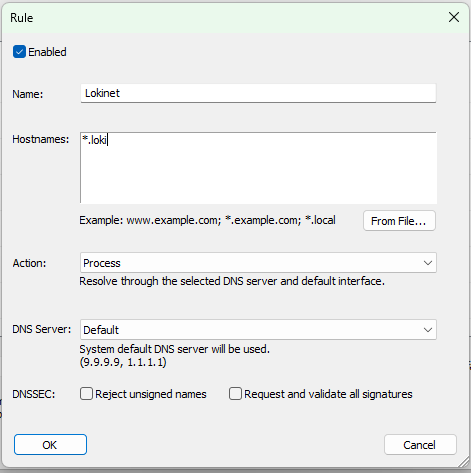Confirm the rule with OK

[x=50, y=445]
